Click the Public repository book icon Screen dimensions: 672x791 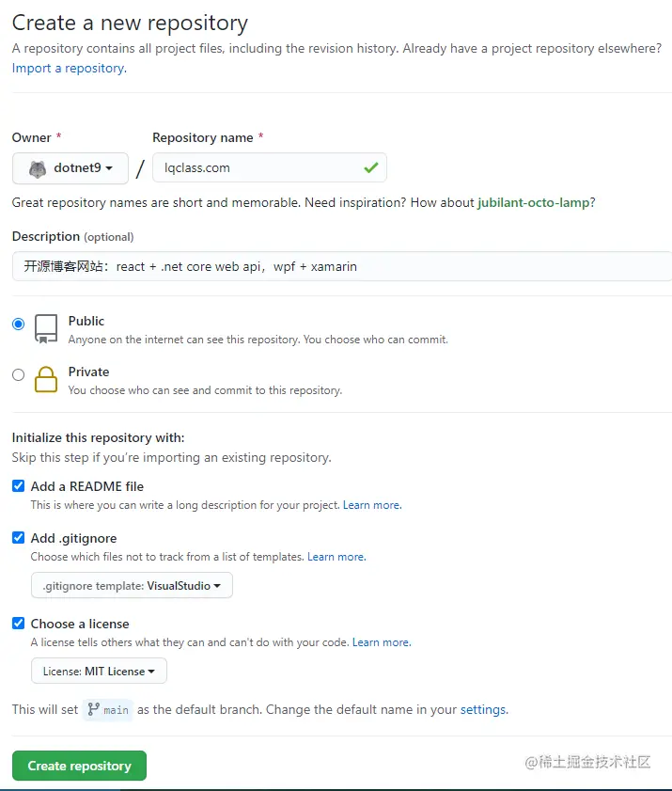tap(46, 328)
